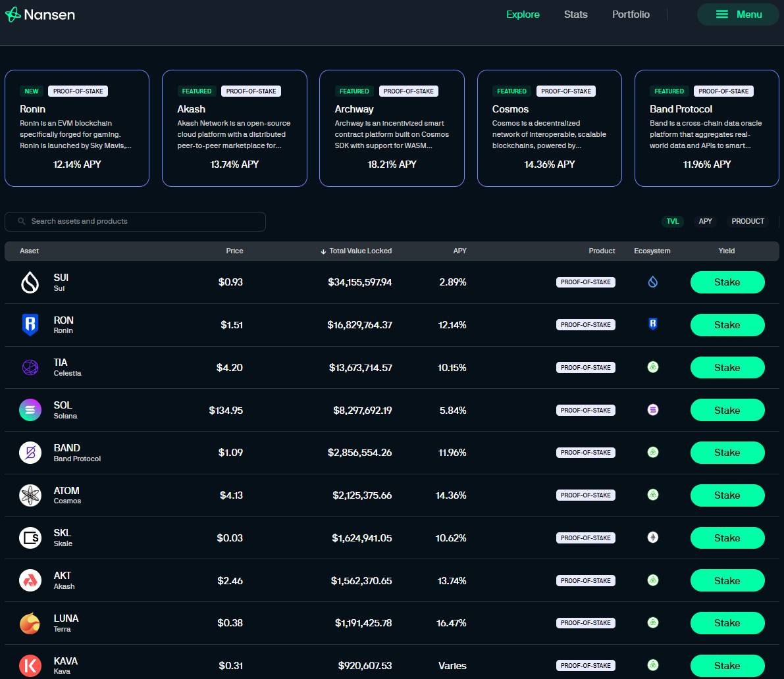Click Stake button in KAVA row

coord(727,665)
